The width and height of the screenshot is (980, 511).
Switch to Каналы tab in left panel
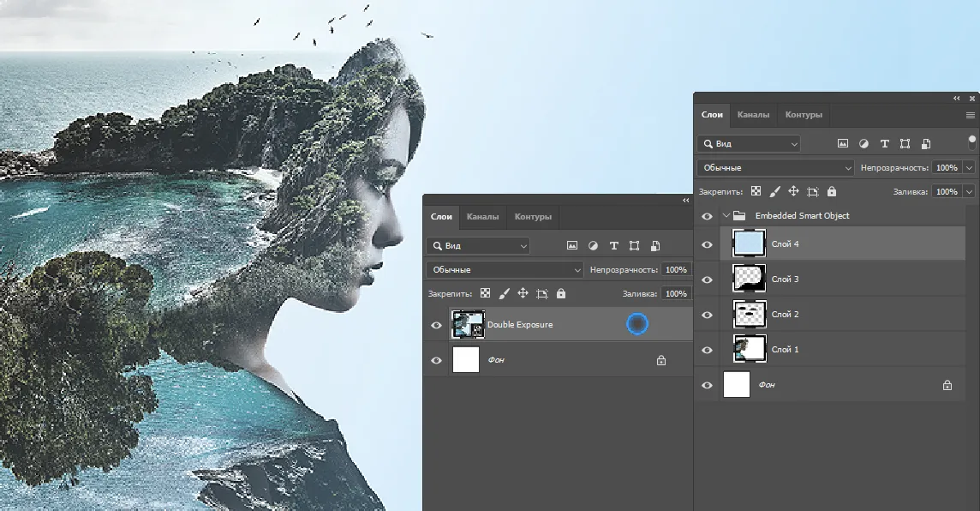pos(482,217)
